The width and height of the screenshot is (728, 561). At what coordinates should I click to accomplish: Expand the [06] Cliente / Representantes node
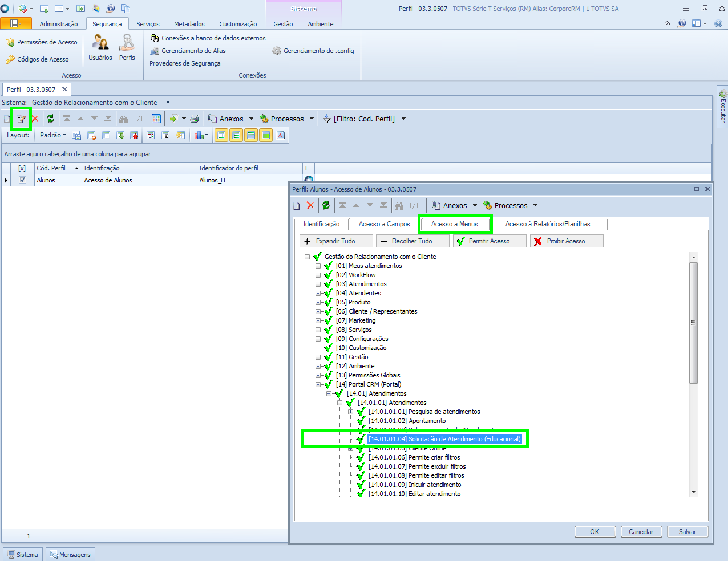click(318, 311)
